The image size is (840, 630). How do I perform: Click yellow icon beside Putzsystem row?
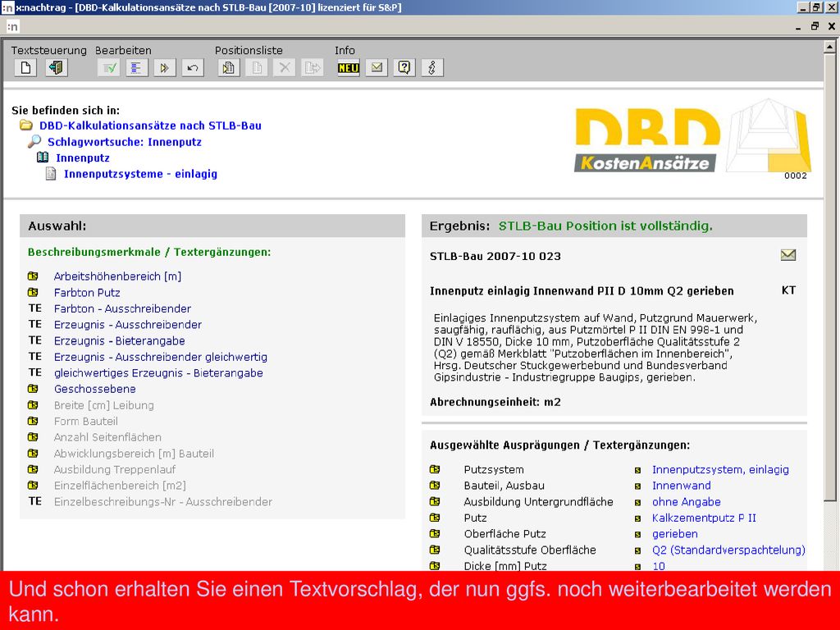tap(435, 469)
